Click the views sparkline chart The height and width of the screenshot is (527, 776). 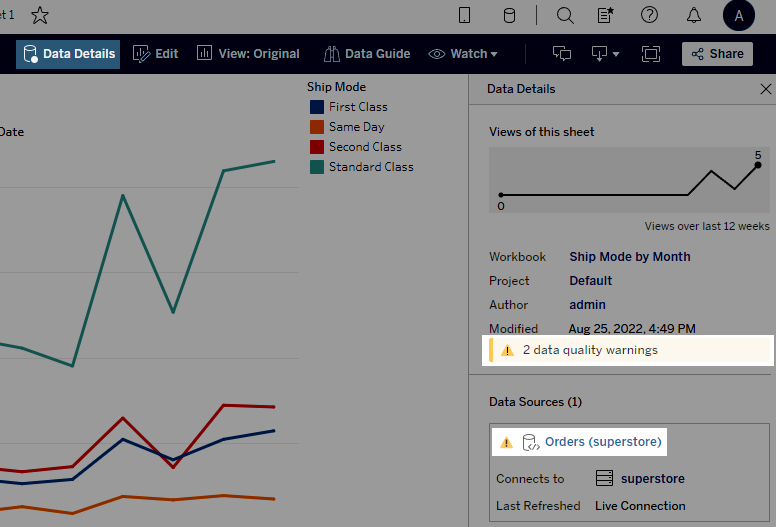click(630, 180)
